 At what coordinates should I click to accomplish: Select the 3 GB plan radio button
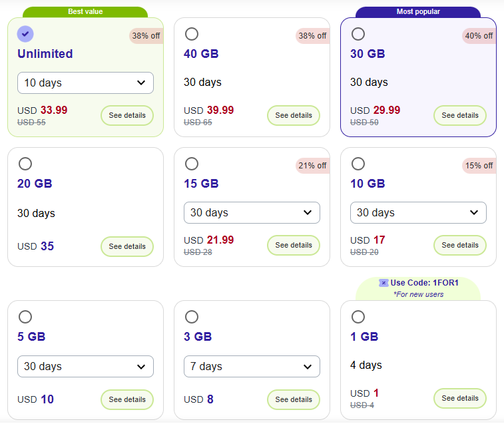[192, 317]
